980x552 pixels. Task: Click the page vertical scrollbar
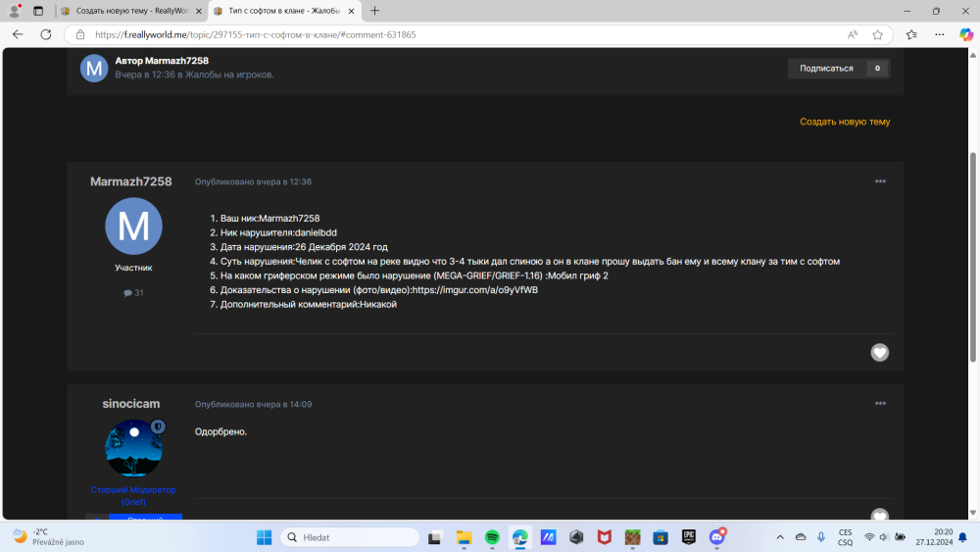972,257
